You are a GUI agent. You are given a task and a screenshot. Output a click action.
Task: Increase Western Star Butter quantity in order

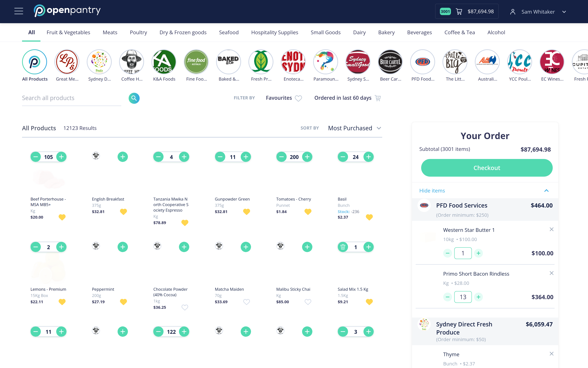point(478,253)
